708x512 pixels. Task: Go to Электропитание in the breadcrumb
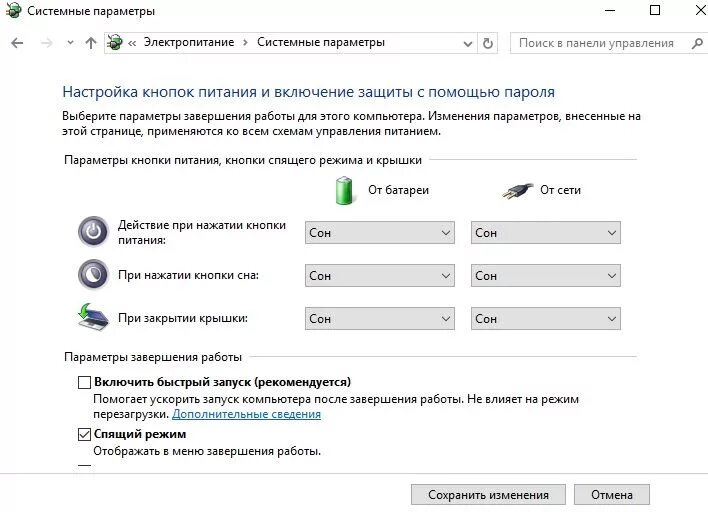(189, 43)
